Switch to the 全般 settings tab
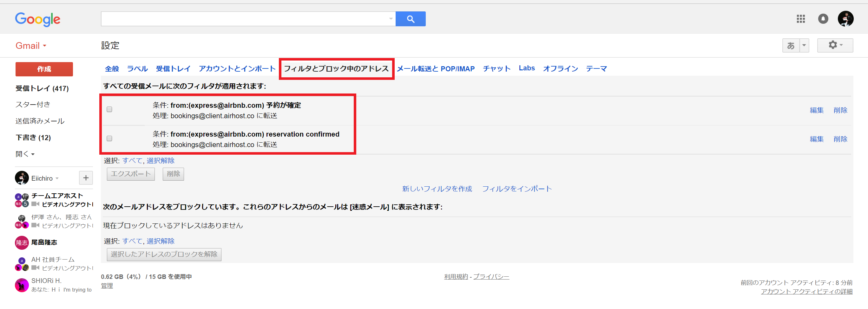 (x=112, y=69)
